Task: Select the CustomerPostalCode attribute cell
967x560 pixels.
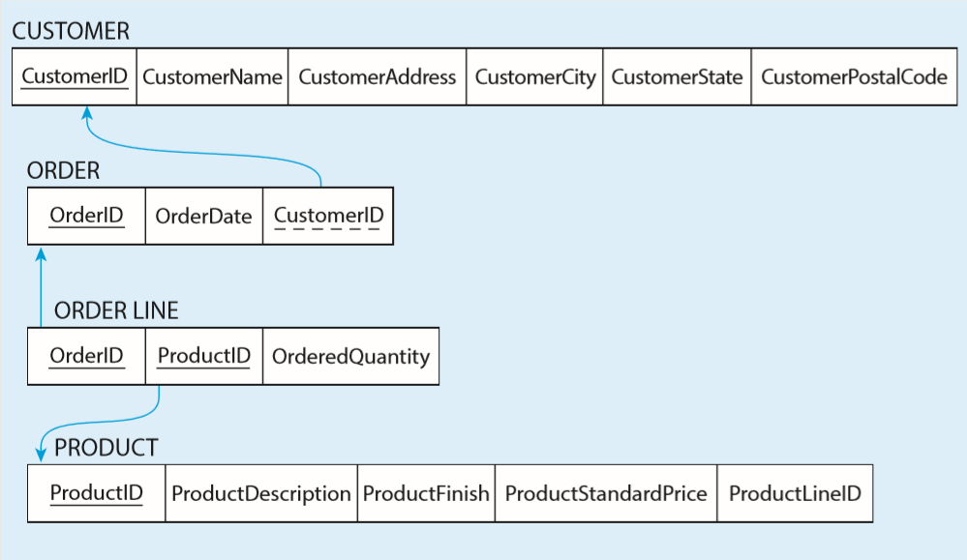Action: (854, 76)
